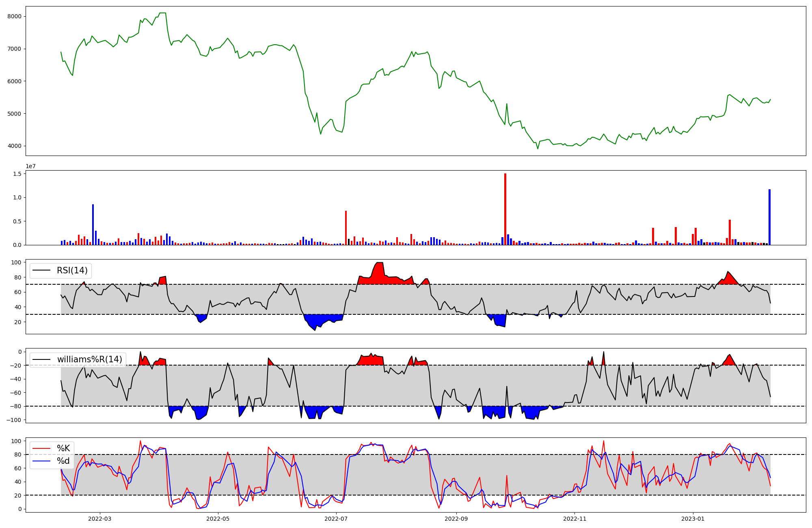This screenshot has height=528, width=812.
Task: Select the %K legend entry text
Action: point(63,448)
